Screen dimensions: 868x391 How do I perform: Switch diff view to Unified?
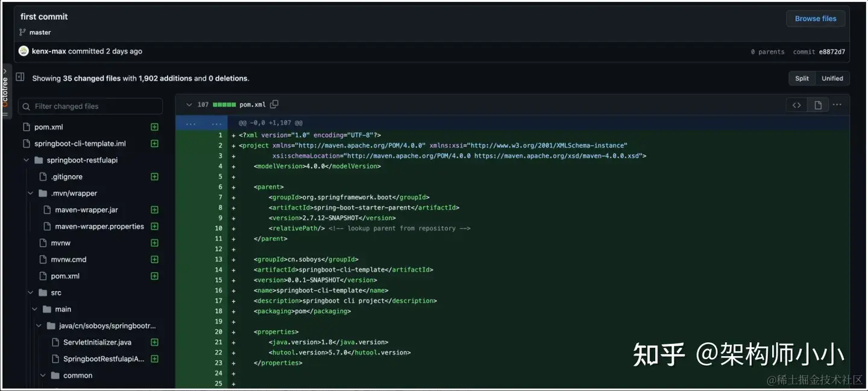pos(832,78)
